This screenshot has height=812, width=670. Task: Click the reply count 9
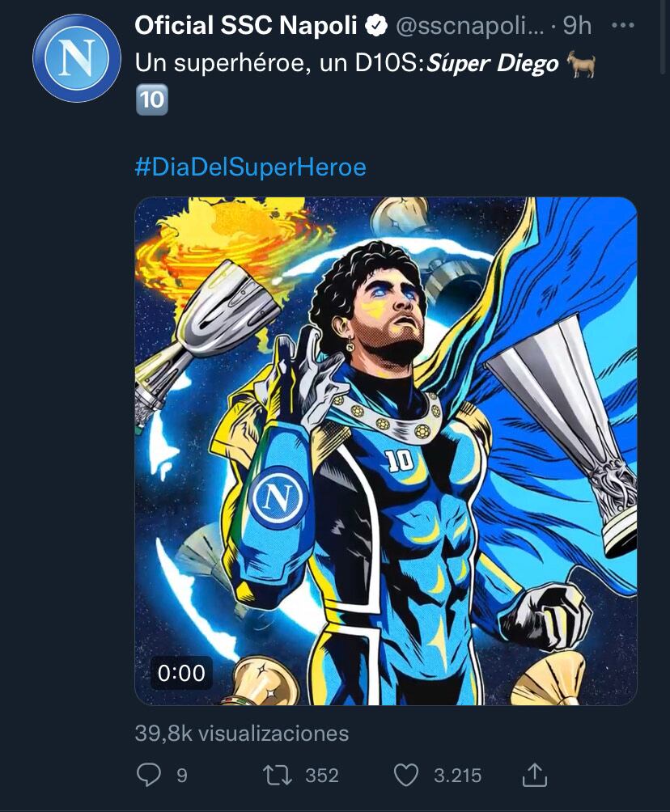182,776
